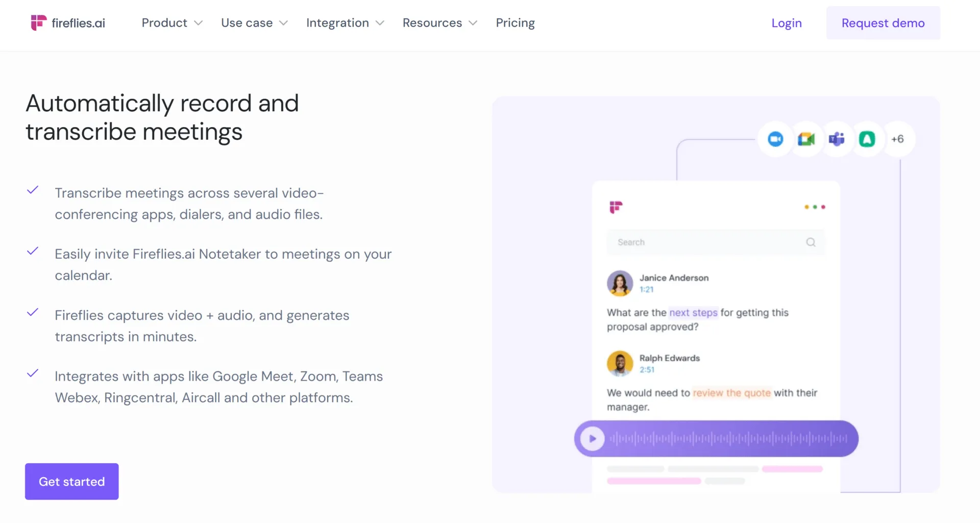Open the Resources menu
Screen dimensions: 980x523
point(440,23)
